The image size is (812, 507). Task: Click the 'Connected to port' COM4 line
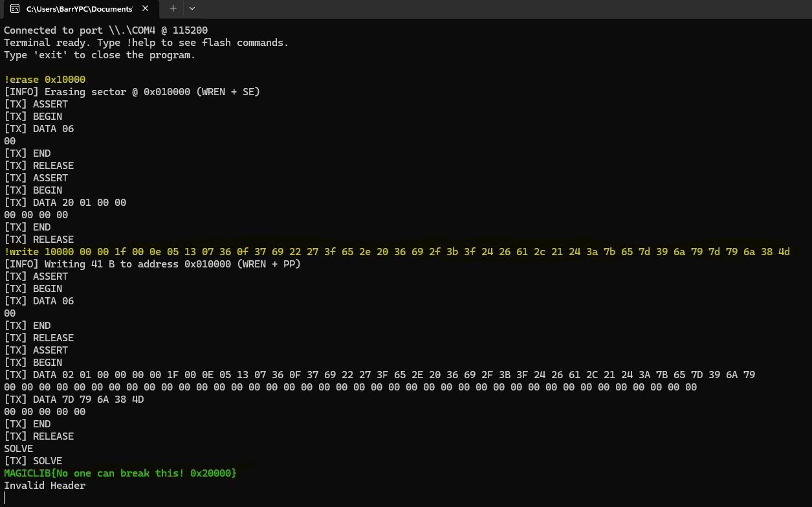click(105, 30)
